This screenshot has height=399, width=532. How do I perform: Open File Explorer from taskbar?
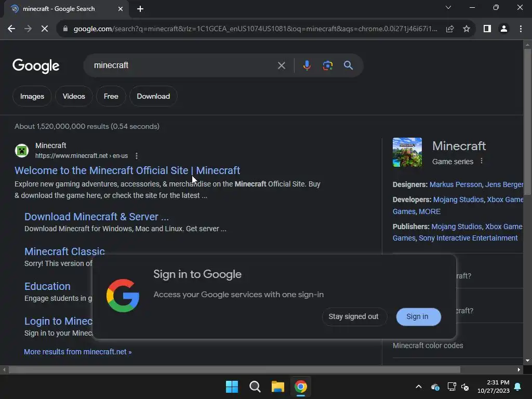pyautogui.click(x=277, y=387)
